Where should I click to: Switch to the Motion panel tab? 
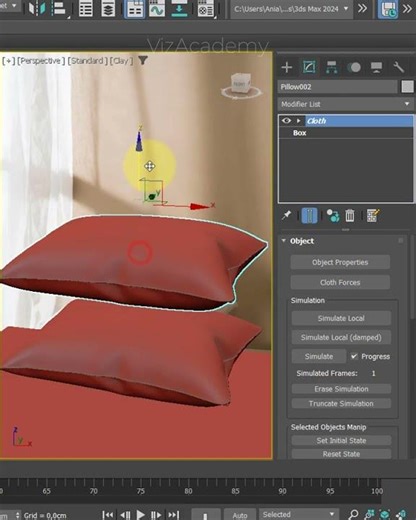point(354,67)
